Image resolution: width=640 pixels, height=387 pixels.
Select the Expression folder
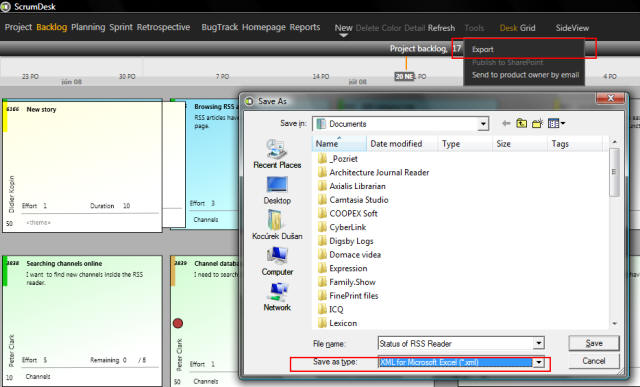pos(343,269)
